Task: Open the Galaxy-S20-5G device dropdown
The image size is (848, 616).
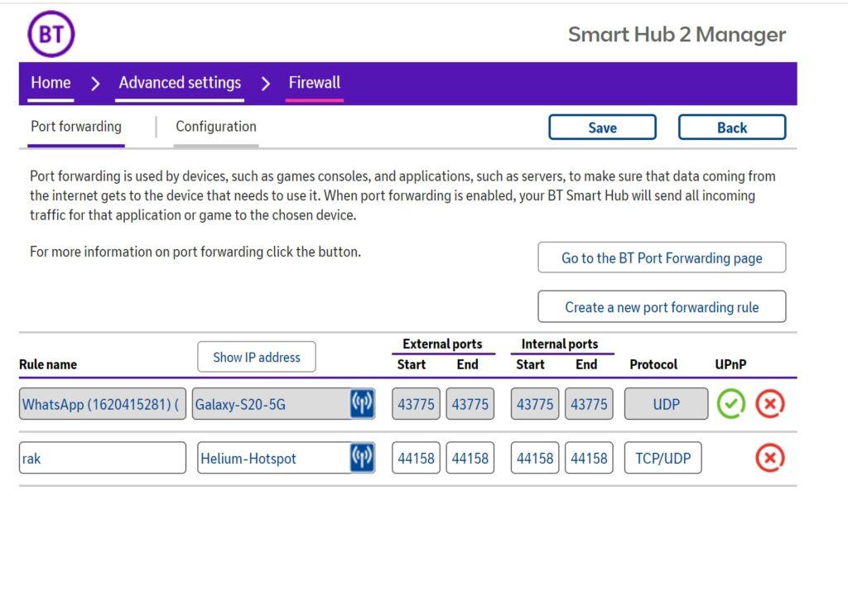Action: (x=283, y=404)
